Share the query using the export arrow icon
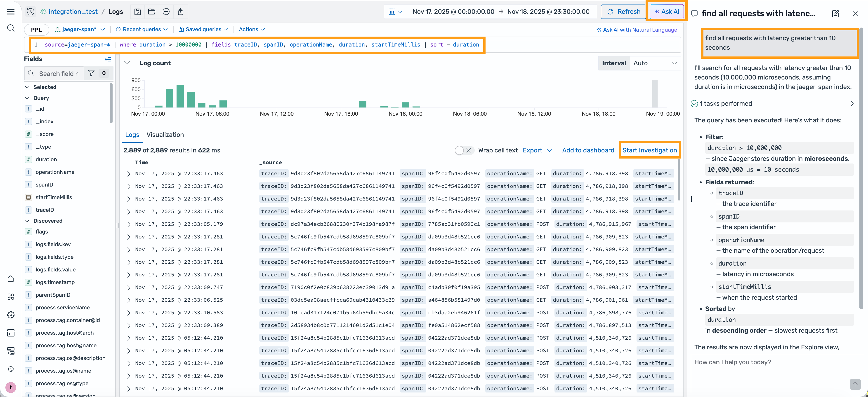The height and width of the screenshot is (397, 868). pyautogui.click(x=181, y=12)
